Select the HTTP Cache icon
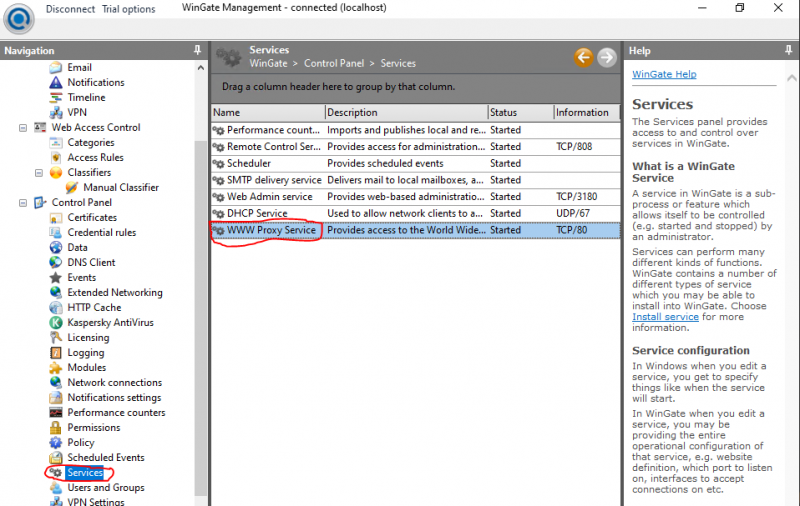 tap(57, 308)
